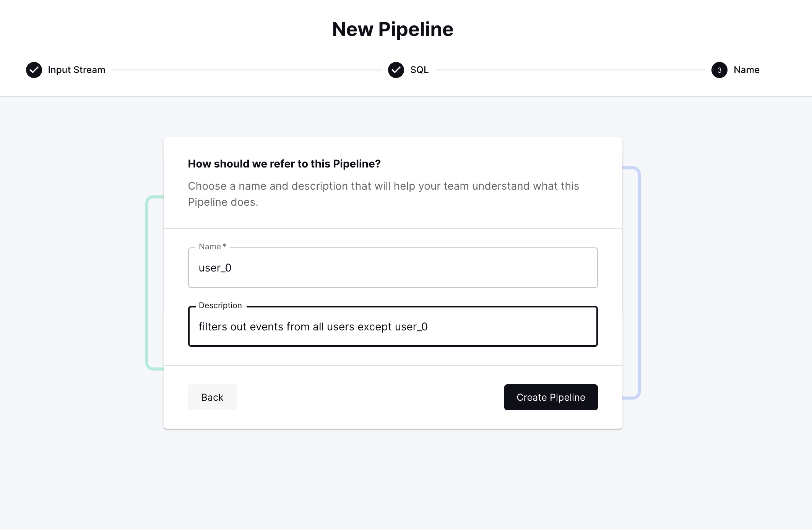Return to the SQL step label

[419, 70]
